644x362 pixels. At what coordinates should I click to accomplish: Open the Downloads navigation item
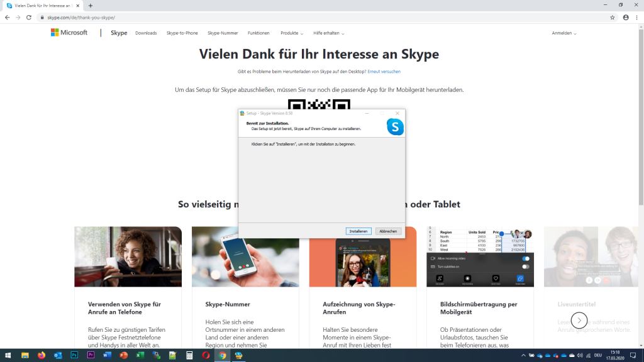(x=146, y=33)
